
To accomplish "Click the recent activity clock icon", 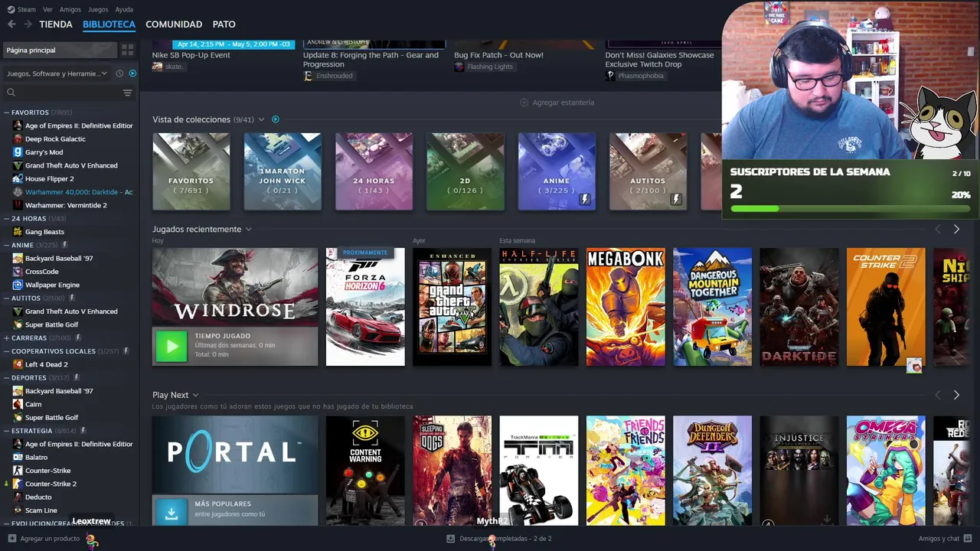I will pyautogui.click(x=119, y=73).
